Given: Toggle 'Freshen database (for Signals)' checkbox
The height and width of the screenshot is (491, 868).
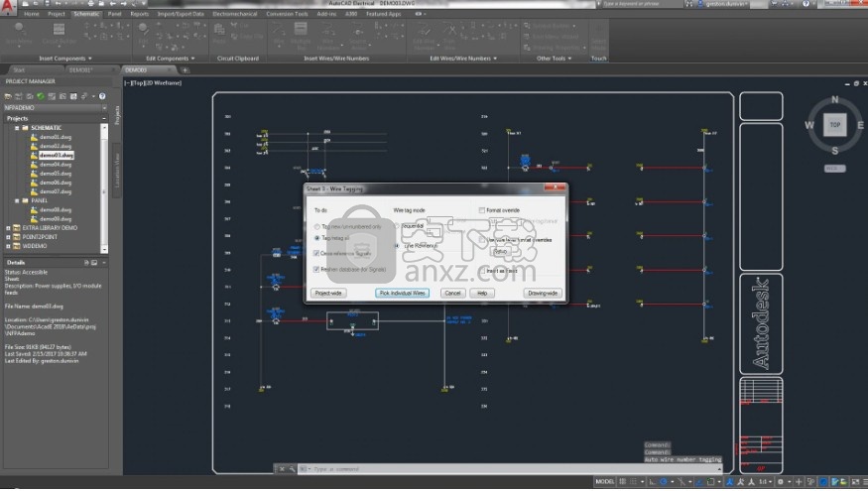Looking at the screenshot, I should pos(316,270).
